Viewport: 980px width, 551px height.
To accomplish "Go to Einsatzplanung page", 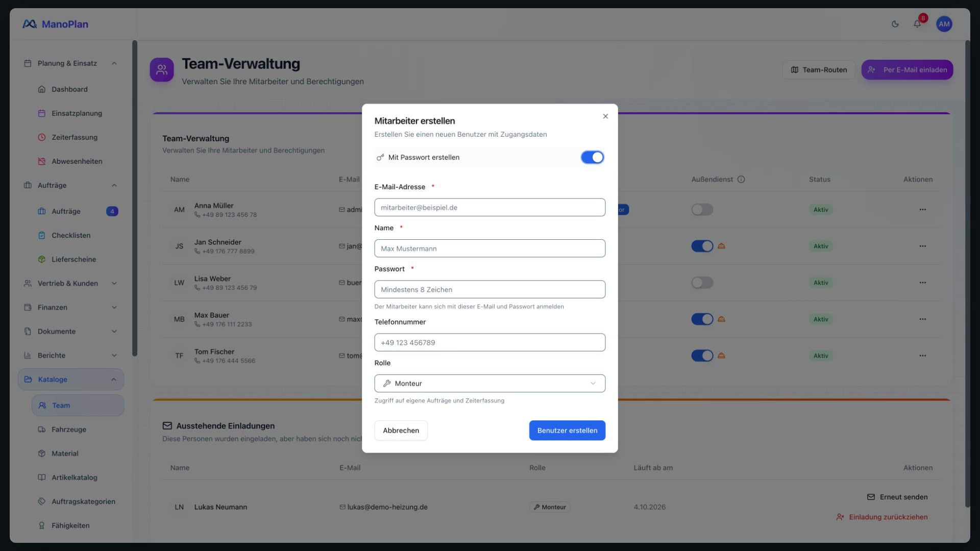I will [x=78, y=113].
